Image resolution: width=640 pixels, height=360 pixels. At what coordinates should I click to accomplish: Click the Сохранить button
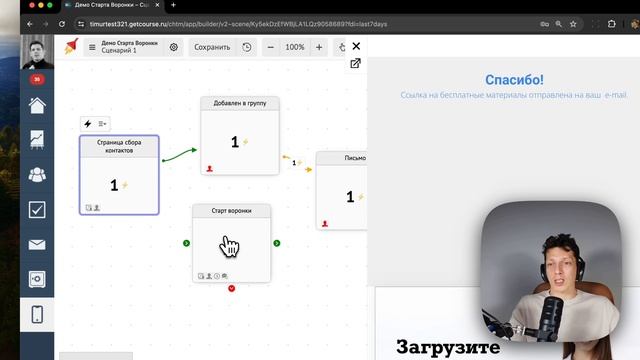pos(212,47)
